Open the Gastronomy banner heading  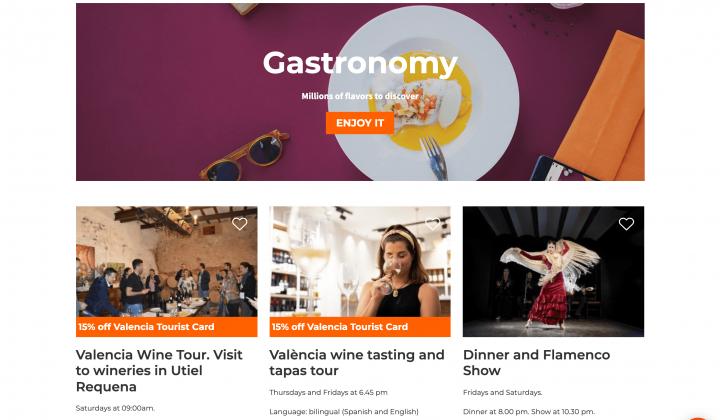pyautogui.click(x=360, y=63)
